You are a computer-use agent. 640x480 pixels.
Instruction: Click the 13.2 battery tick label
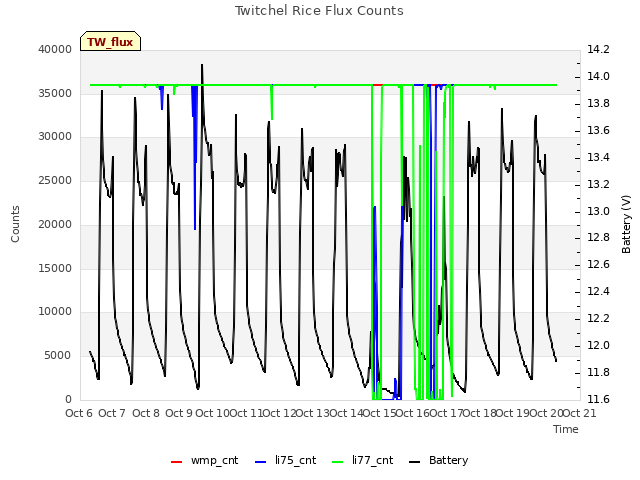(598, 184)
